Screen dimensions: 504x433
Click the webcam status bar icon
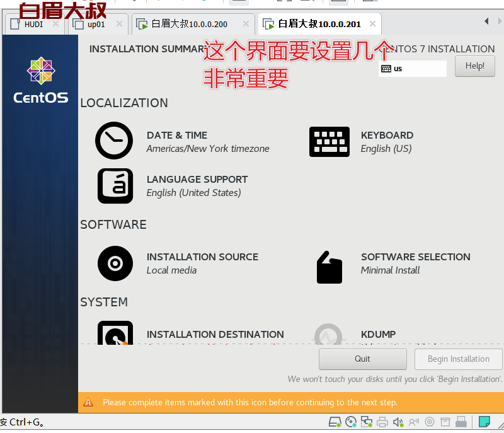point(430,422)
